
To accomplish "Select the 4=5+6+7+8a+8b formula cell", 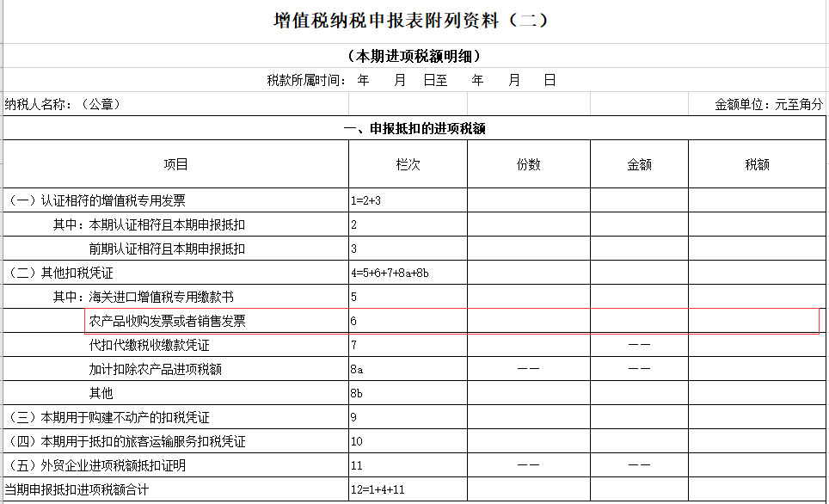I will tap(408, 273).
